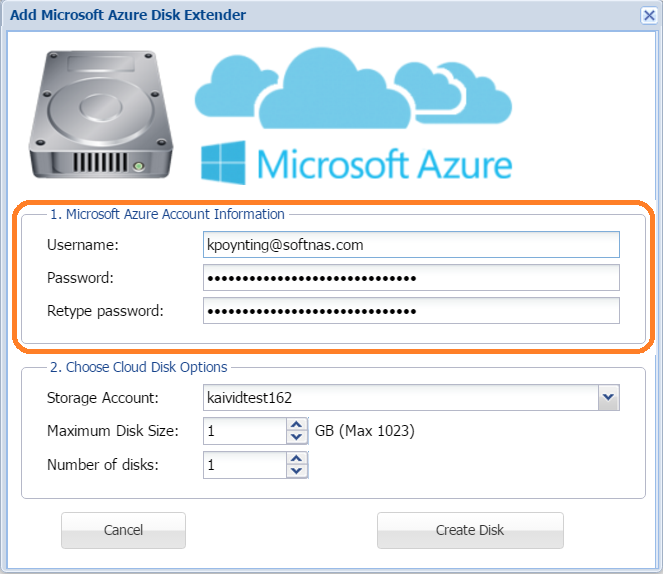Increase the Number of disks value

point(297,458)
